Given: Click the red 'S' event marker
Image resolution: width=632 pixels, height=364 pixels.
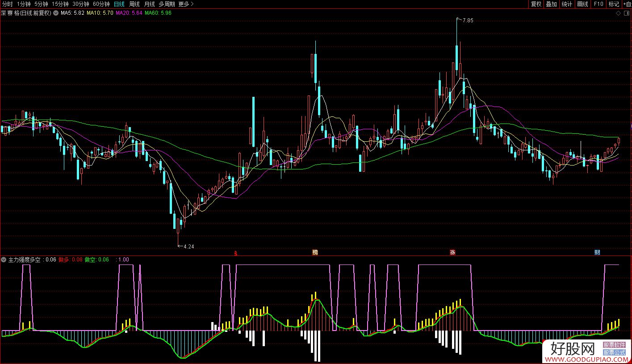Looking at the screenshot, I should (x=236, y=253).
